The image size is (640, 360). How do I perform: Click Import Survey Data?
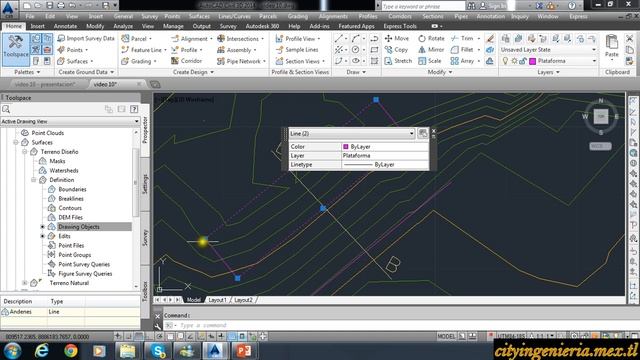click(x=86, y=38)
